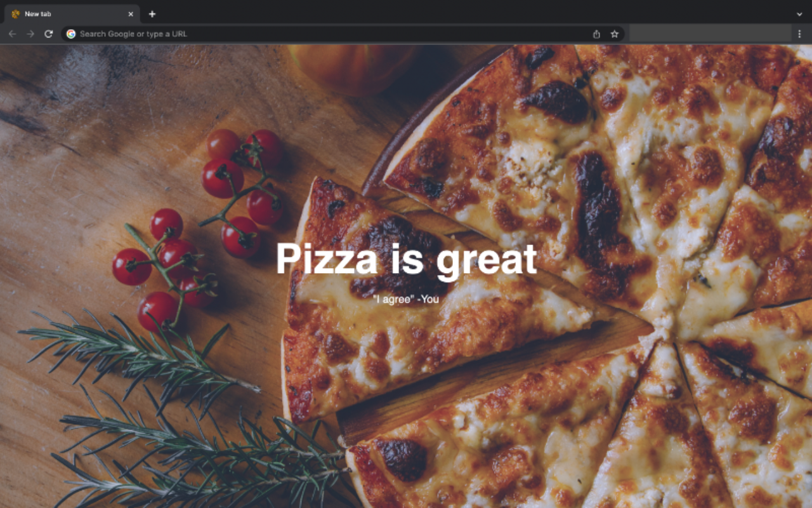Click the "I agree" -You subtitle
812x508 pixels.
pos(406,299)
